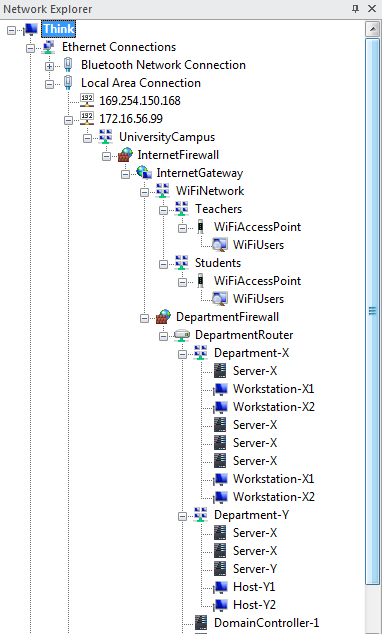Click the InternetGateway globe icon

[144, 173]
